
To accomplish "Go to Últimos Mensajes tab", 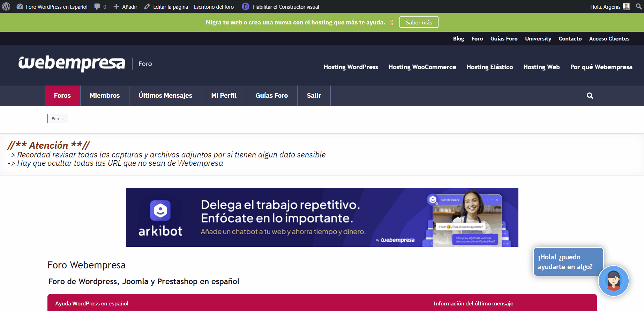I will point(165,96).
